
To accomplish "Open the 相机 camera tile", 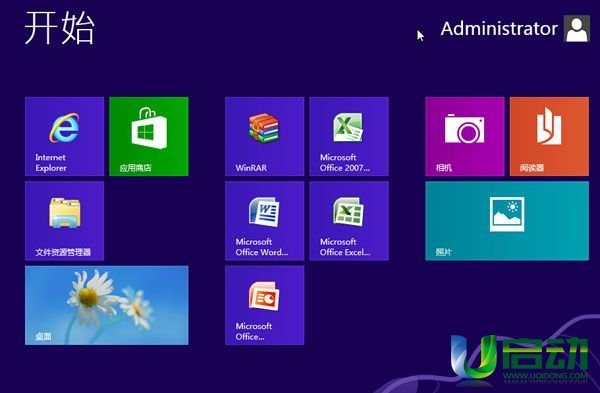I will point(465,136).
